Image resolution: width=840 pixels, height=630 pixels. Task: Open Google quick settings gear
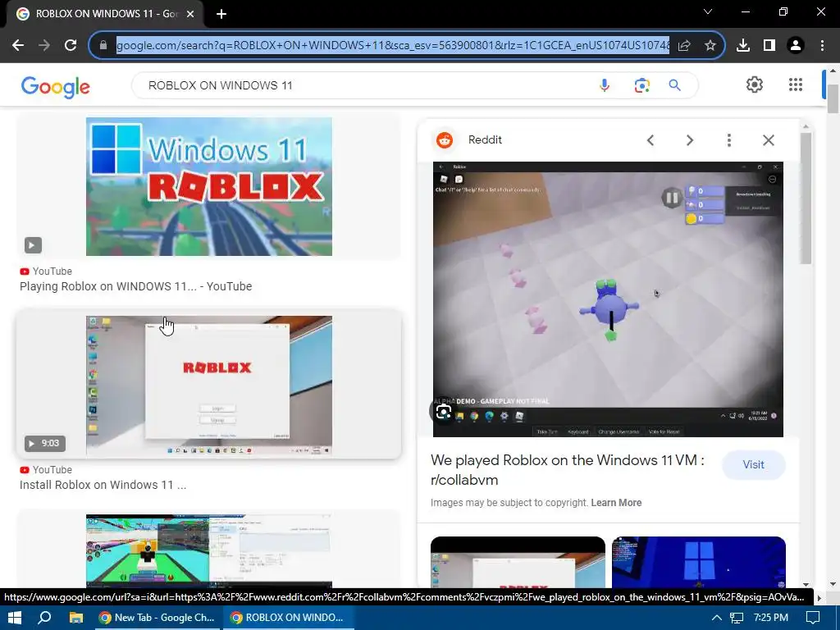[x=755, y=84]
